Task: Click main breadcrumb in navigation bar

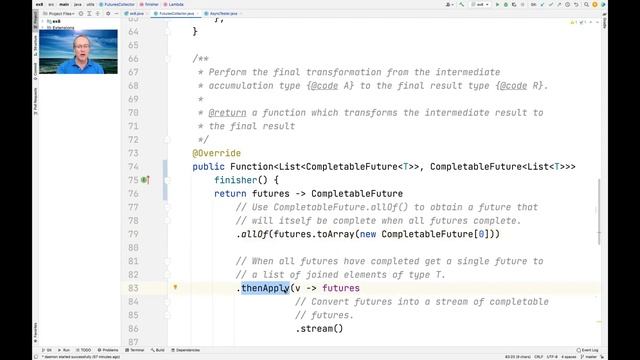Action: (x=64, y=4)
